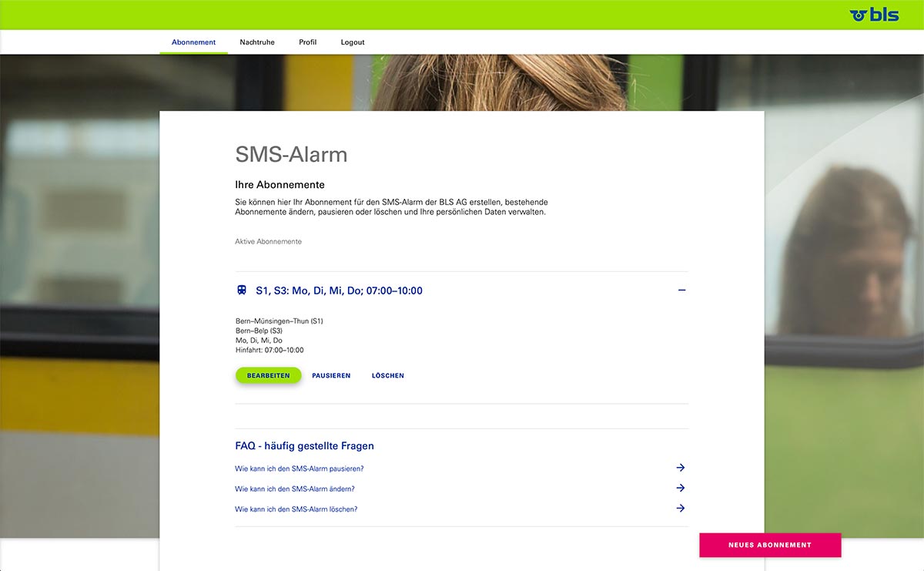Viewport: 924px width, 571px height.
Task: Click the train icon beside S1, S3 subscription
Action: [242, 291]
